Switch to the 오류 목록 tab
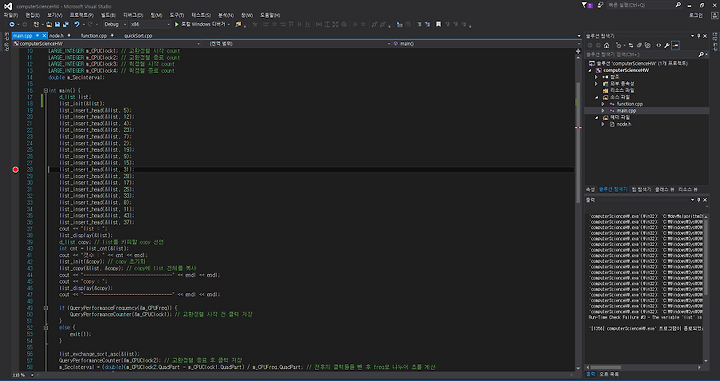The image size is (720, 381). (x=609, y=375)
